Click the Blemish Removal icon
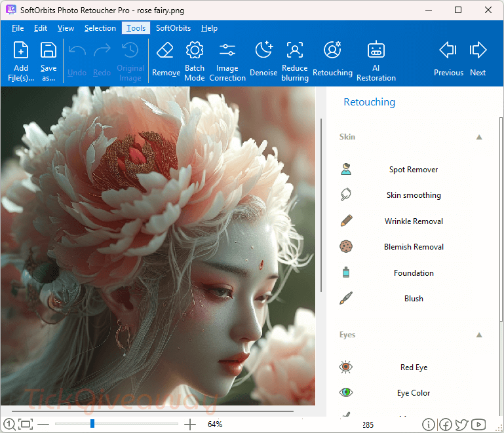This screenshot has height=433, width=504. point(346,247)
